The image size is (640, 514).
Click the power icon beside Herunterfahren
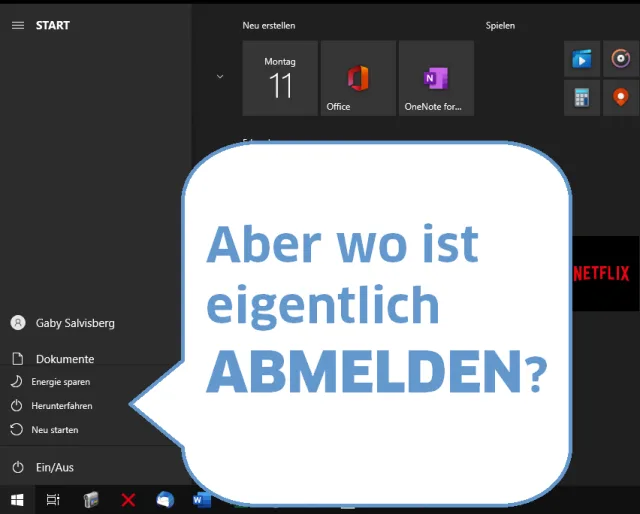(x=16, y=405)
